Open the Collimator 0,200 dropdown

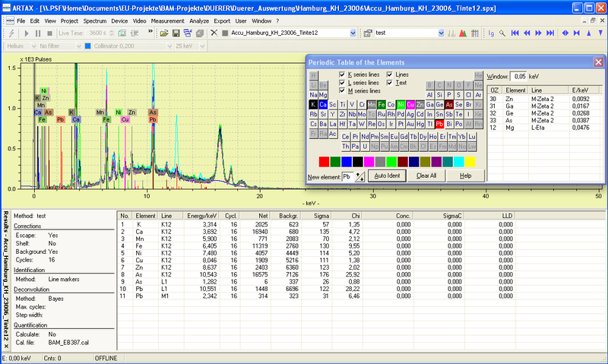[x=169, y=46]
